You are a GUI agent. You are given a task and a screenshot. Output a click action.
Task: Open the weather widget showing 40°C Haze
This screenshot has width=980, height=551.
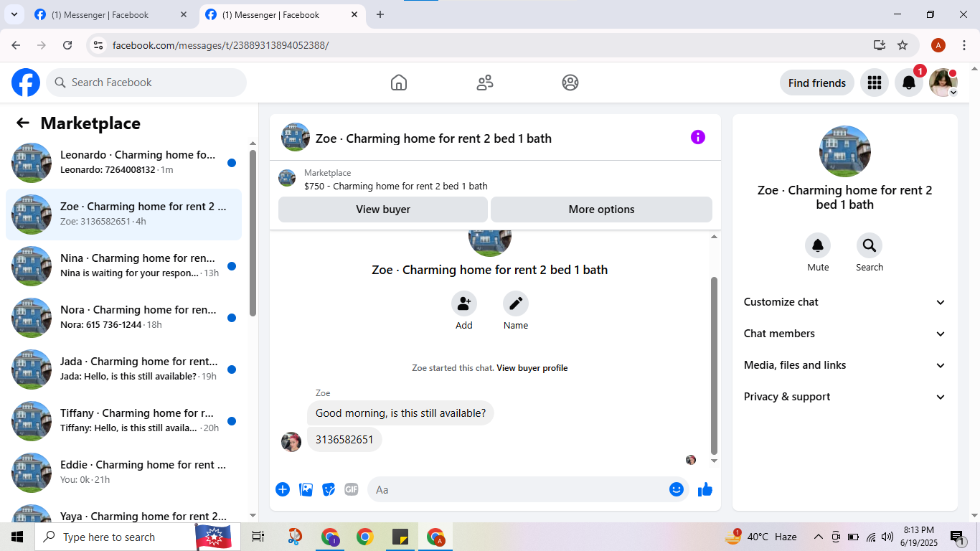coord(761,537)
